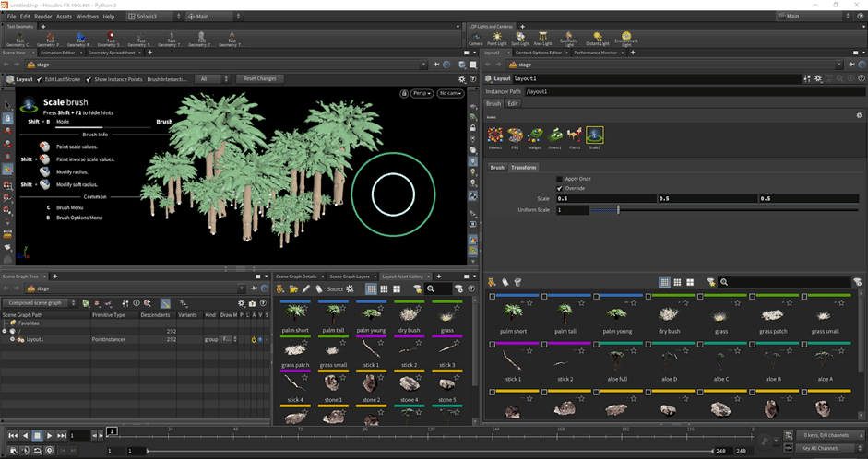Enable the Apply Once checkbox
The width and height of the screenshot is (868, 459).
[x=559, y=179]
